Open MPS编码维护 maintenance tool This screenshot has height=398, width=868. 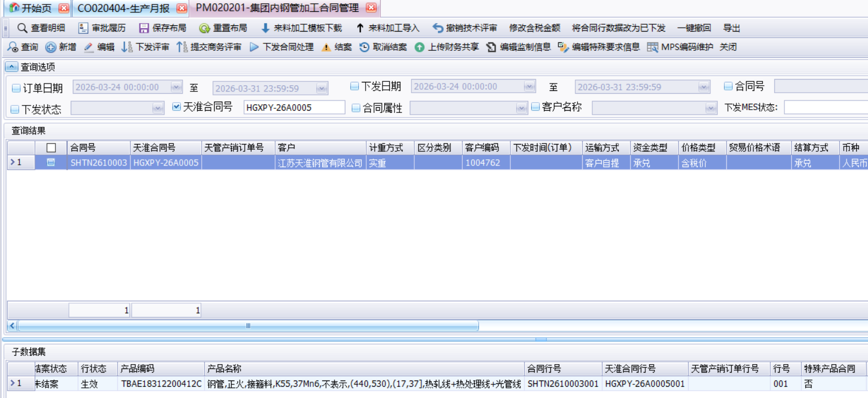tap(678, 47)
